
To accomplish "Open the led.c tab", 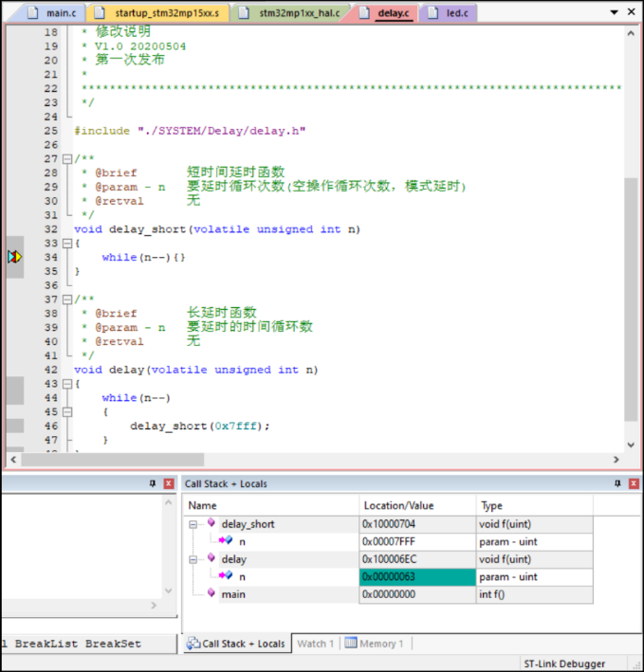I will [449, 13].
